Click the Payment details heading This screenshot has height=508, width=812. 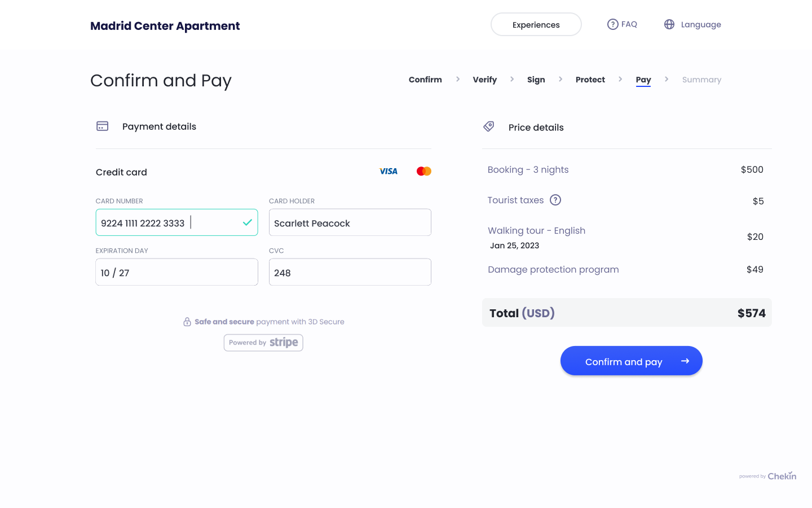coord(159,126)
